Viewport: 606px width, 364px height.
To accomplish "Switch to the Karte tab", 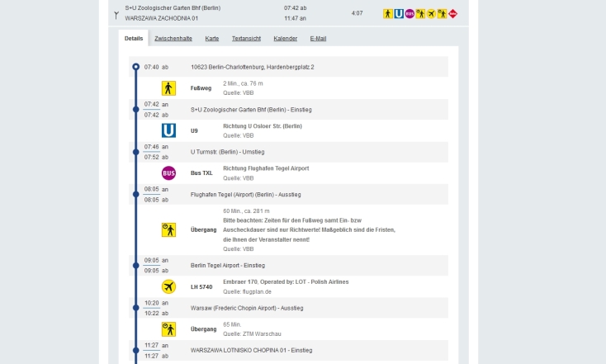I will [212, 38].
